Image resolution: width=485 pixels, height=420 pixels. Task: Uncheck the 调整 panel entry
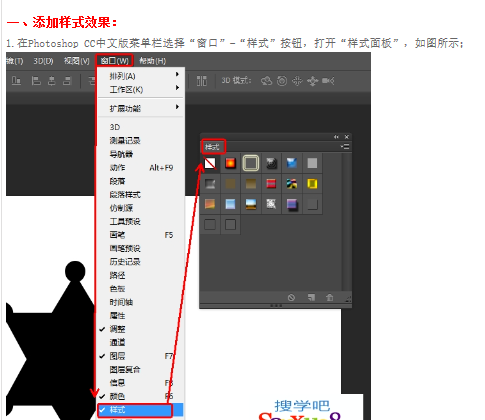140,329
